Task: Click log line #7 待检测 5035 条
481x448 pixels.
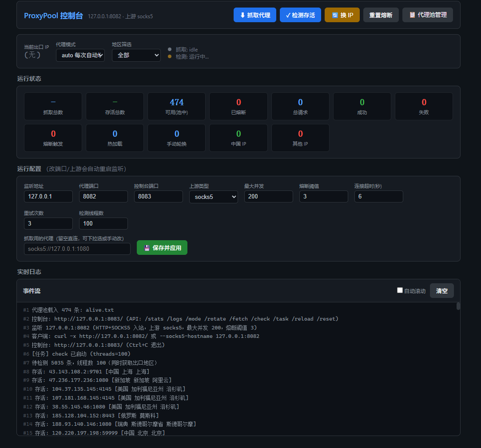Action: (91, 363)
